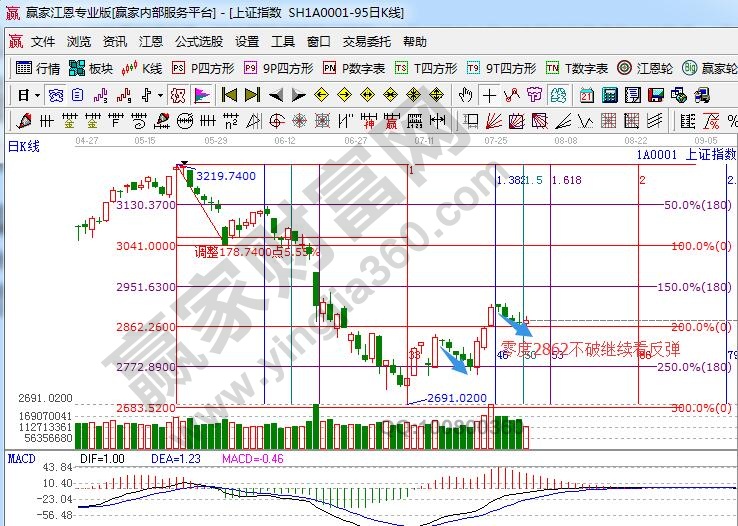Click the 板块 toolbar button

[x=91, y=68]
